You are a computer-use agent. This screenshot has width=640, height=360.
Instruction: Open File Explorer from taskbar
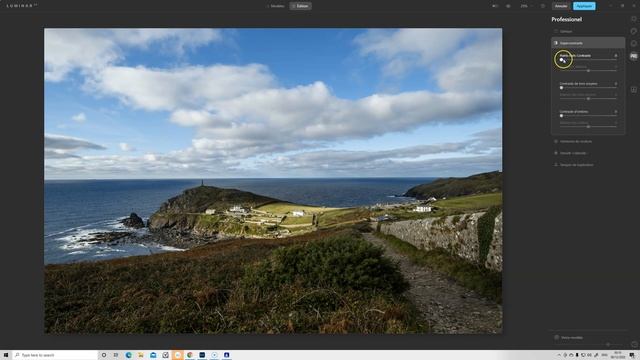[141, 355]
